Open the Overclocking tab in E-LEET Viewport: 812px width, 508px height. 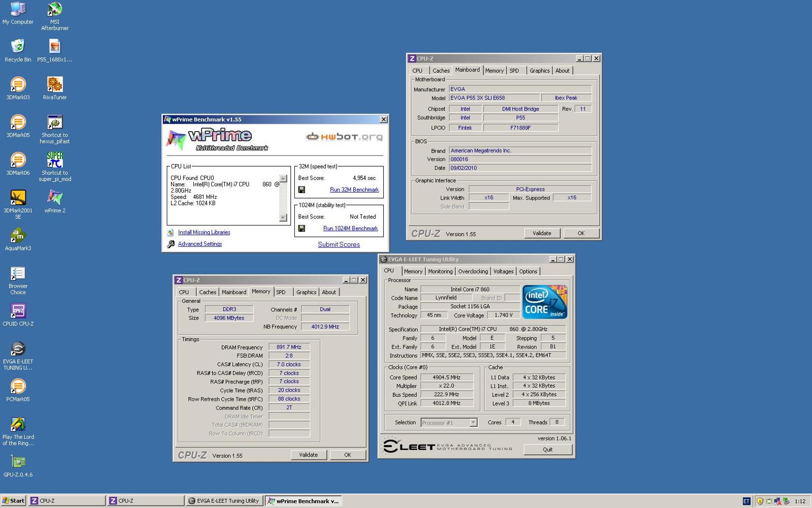(x=473, y=271)
